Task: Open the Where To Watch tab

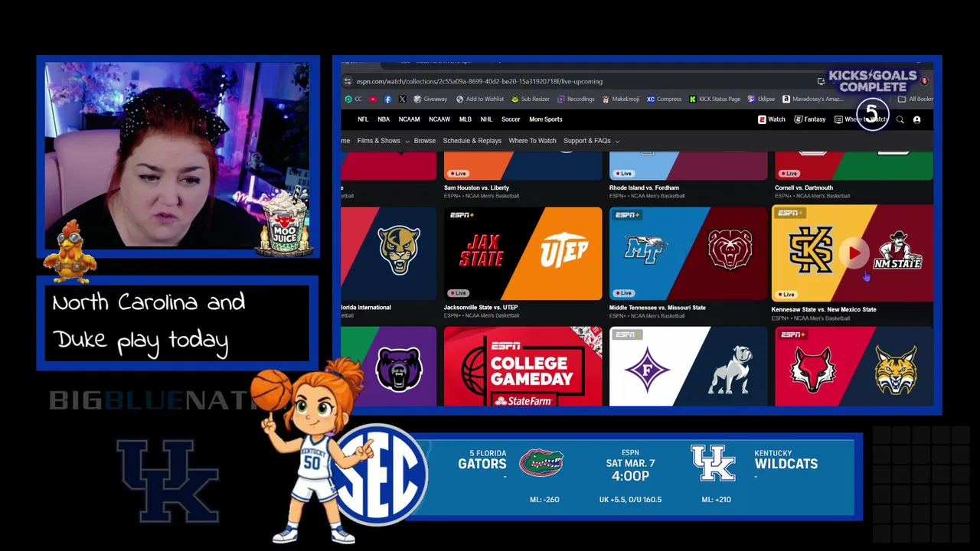Action: (x=532, y=141)
